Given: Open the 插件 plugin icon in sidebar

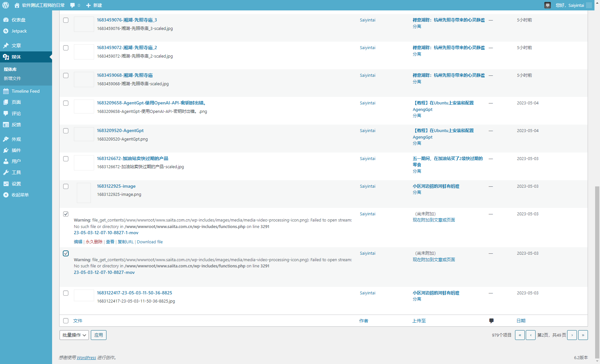Looking at the screenshot, I should pyautogui.click(x=6, y=150).
